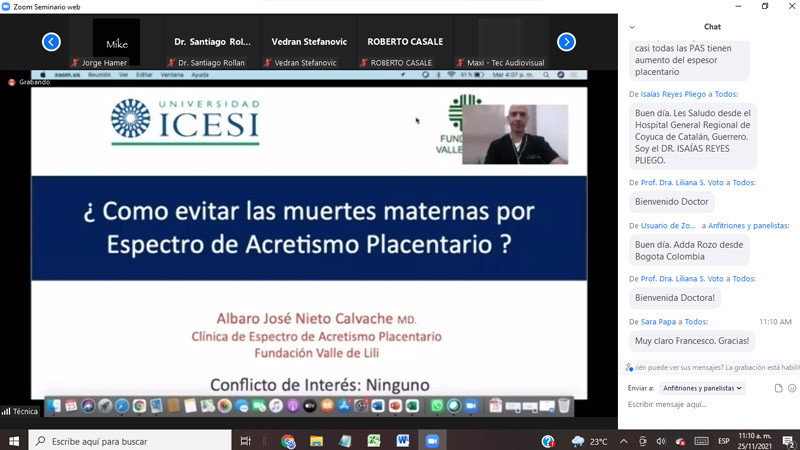800x450 pixels.
Task: Open Word from the taskbar
Action: pyautogui.click(x=403, y=441)
